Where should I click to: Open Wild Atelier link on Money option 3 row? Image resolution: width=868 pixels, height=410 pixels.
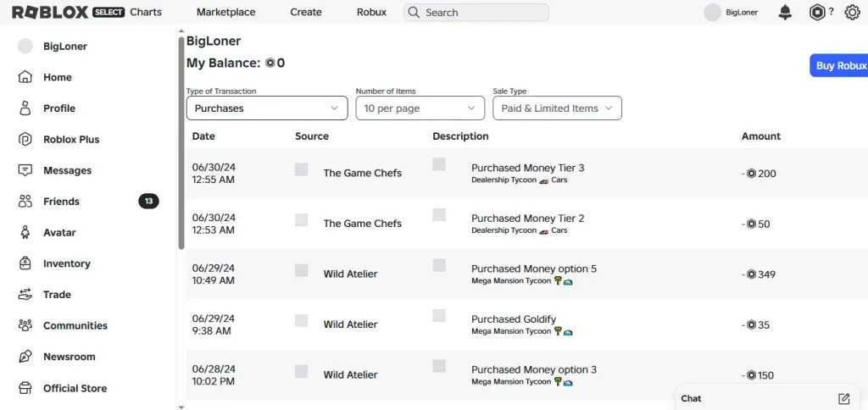click(x=350, y=374)
